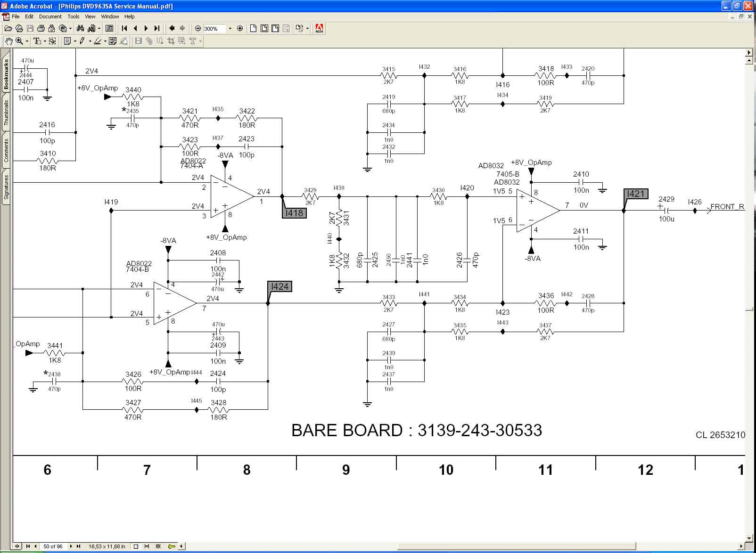756x553 pixels.
Task: Click the Zoom In plus button
Action: (x=240, y=28)
